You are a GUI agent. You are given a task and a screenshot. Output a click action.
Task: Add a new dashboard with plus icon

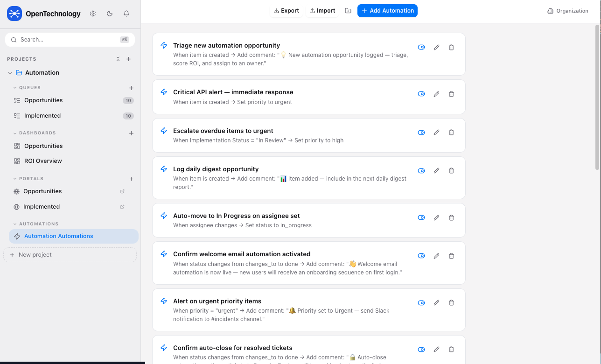pyautogui.click(x=131, y=133)
